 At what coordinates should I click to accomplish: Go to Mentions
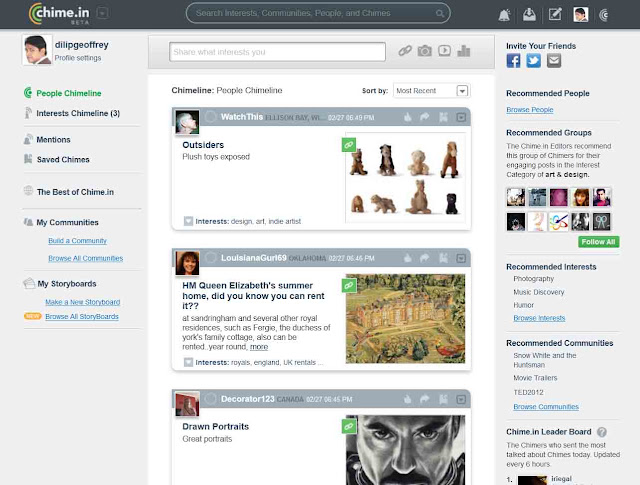[53, 140]
